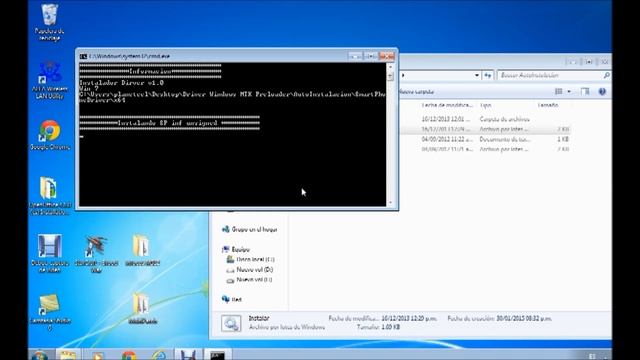Select the highlighted Archivo por lotes row
The width and height of the screenshot is (640, 360).
click(x=486, y=129)
